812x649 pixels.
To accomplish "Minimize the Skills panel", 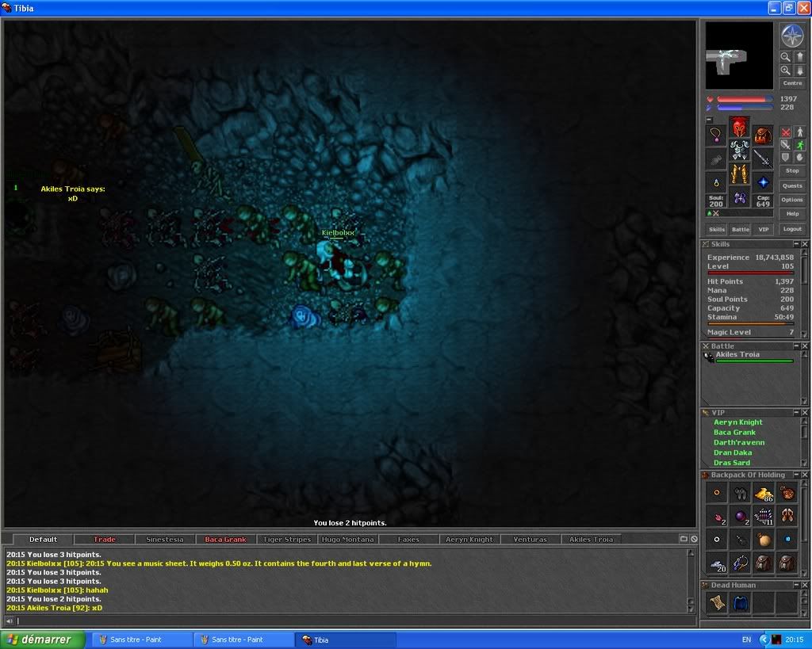I will (x=796, y=244).
